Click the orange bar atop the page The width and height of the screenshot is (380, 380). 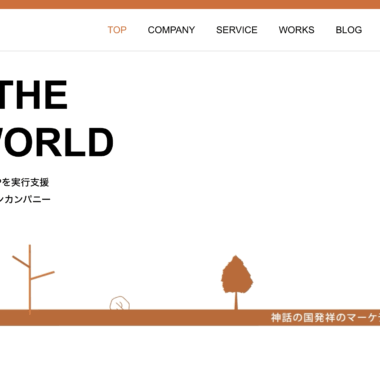(190, 4)
